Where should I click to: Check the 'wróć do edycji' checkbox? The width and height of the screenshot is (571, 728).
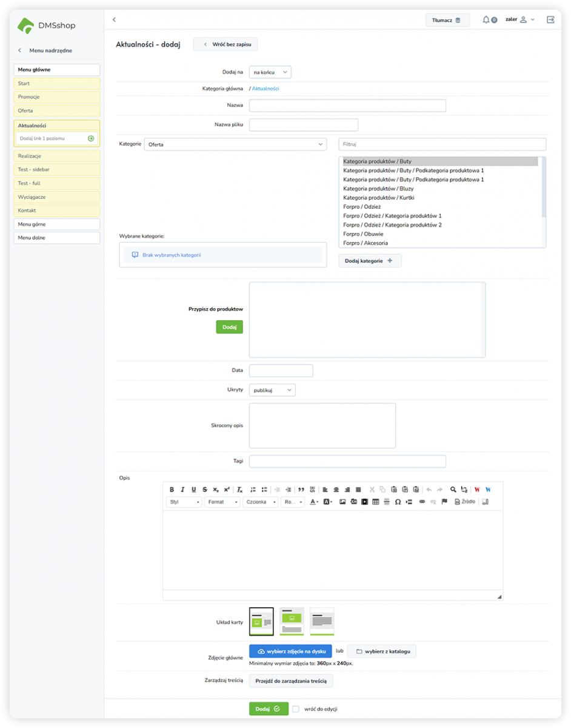pyautogui.click(x=296, y=709)
